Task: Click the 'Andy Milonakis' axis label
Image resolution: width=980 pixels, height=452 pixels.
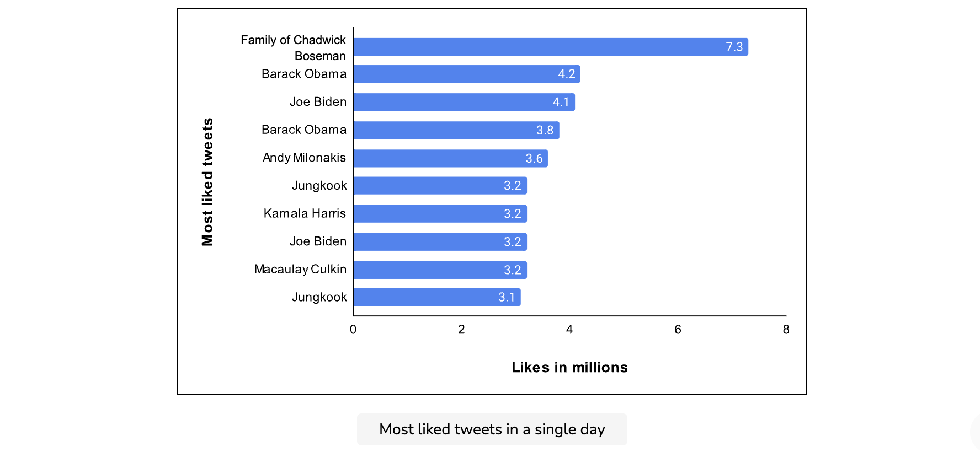Action: click(304, 158)
